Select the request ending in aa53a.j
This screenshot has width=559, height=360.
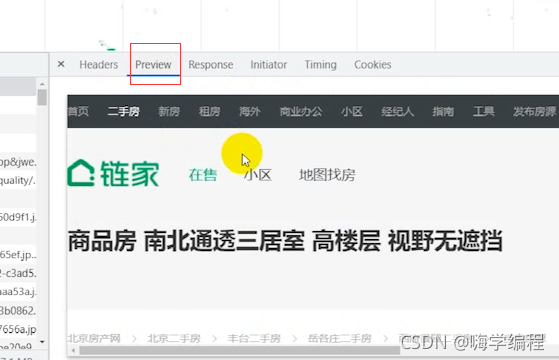click(x=18, y=292)
